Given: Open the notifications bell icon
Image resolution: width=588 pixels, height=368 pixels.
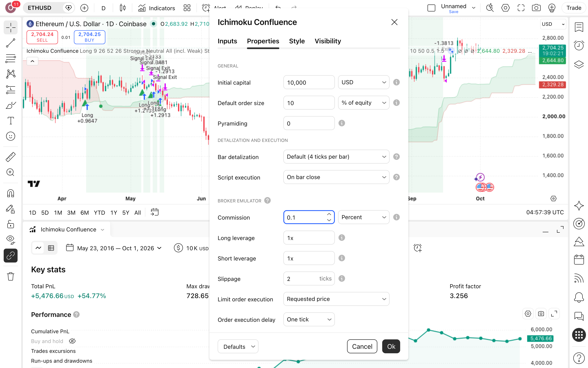Looking at the screenshot, I should [579, 297].
